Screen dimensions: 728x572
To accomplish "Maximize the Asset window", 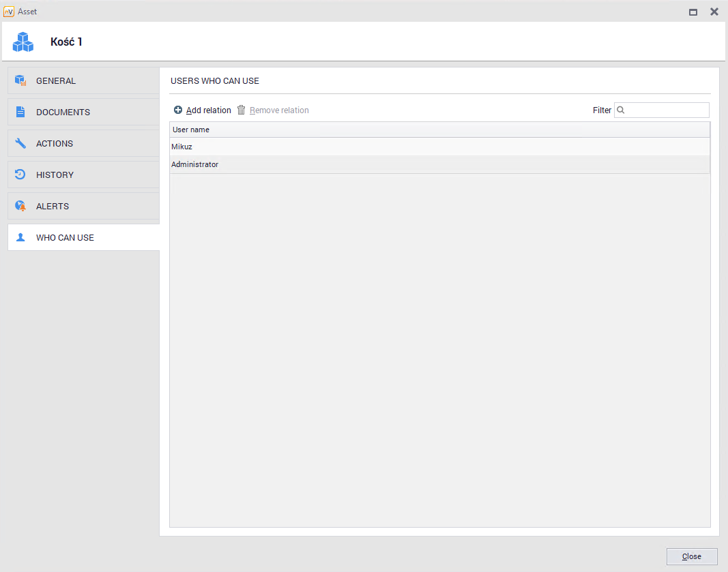I will (693, 12).
